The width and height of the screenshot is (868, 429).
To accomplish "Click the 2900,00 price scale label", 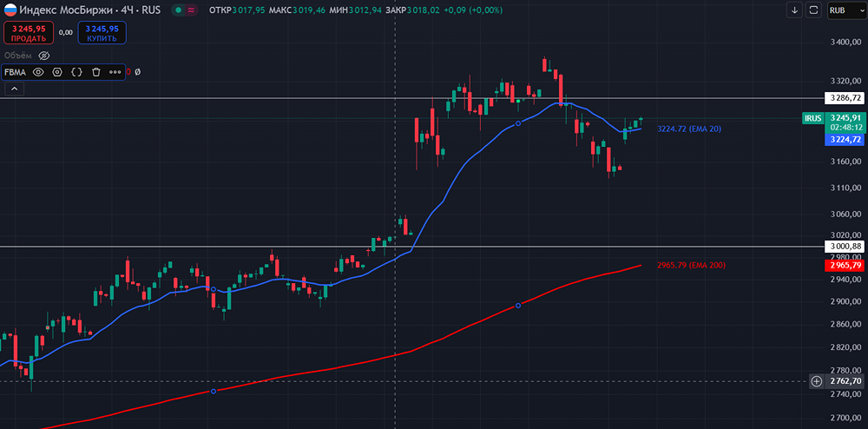I will [847, 302].
